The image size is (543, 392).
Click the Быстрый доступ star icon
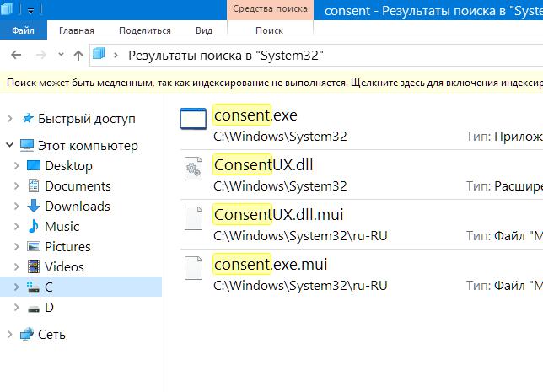pyautogui.click(x=28, y=118)
